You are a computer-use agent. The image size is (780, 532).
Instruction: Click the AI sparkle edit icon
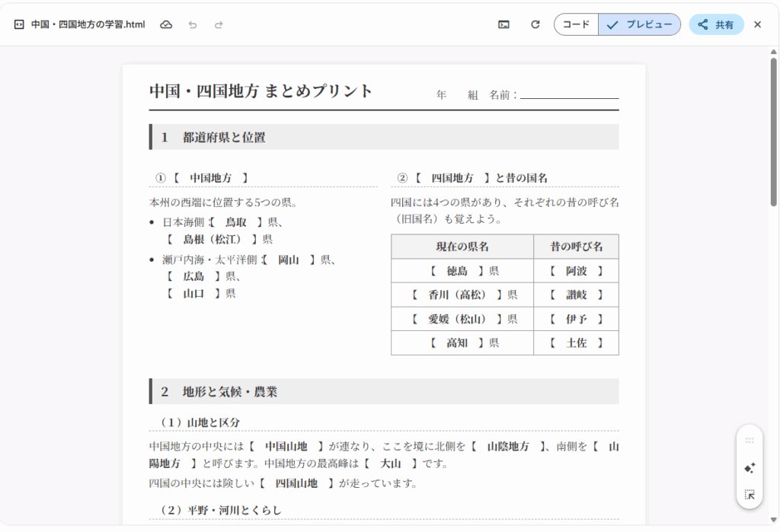click(x=750, y=467)
